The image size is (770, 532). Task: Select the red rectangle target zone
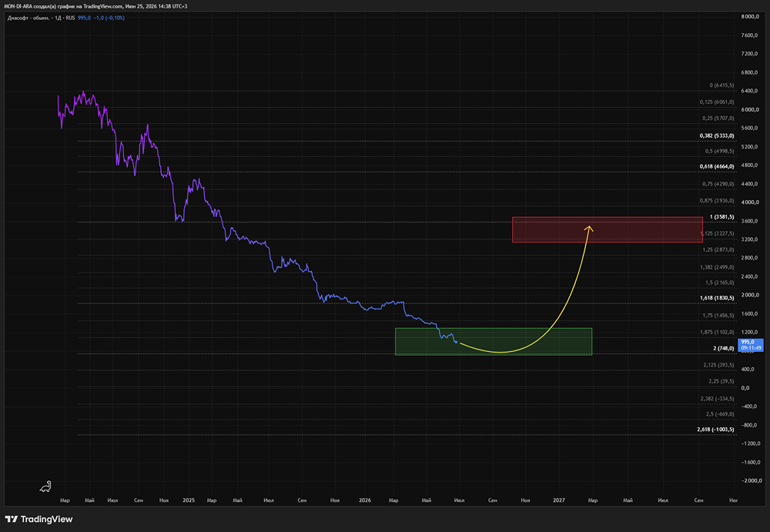[x=608, y=229]
